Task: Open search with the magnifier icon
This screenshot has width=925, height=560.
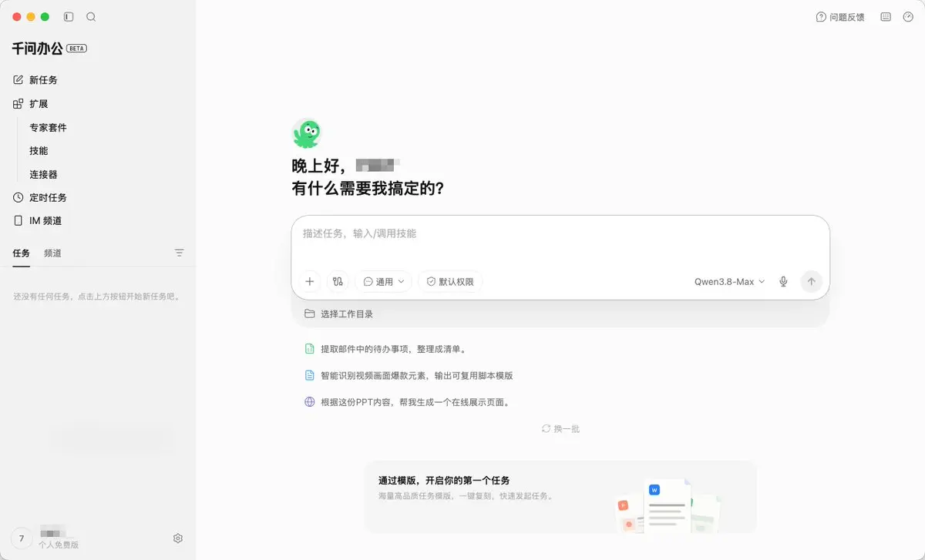Action: 91,16
